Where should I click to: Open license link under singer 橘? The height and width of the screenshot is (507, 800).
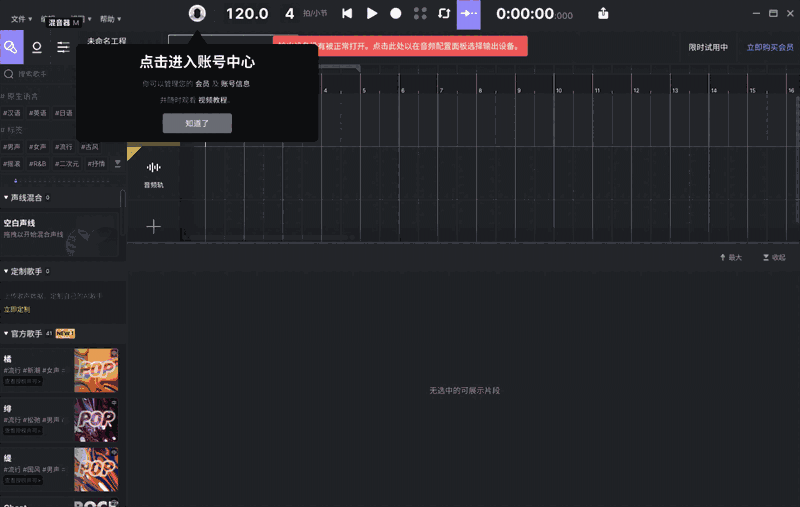(x=23, y=381)
